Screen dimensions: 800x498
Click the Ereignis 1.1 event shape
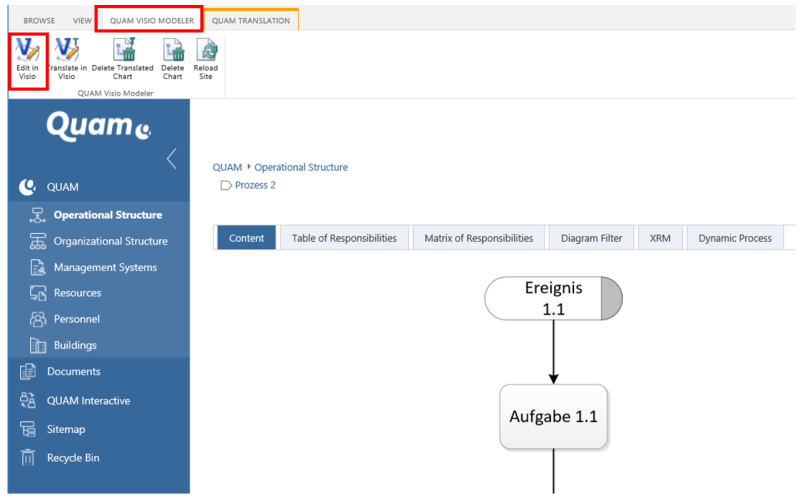pos(553,298)
